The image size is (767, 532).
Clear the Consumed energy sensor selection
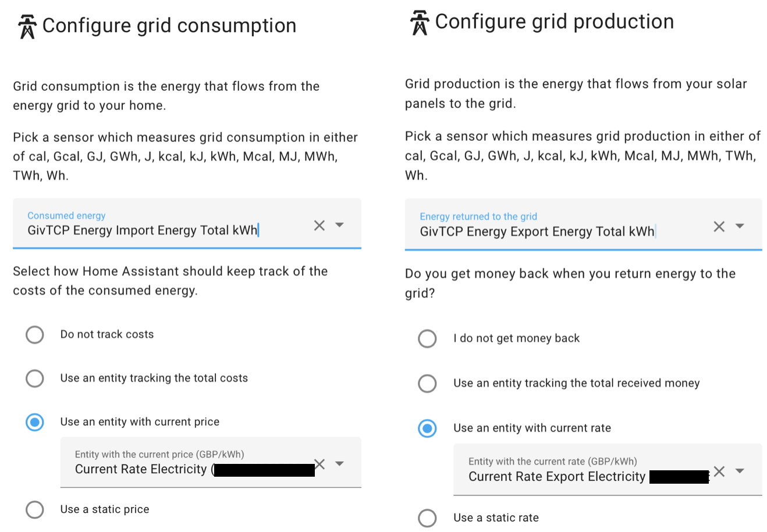click(319, 225)
